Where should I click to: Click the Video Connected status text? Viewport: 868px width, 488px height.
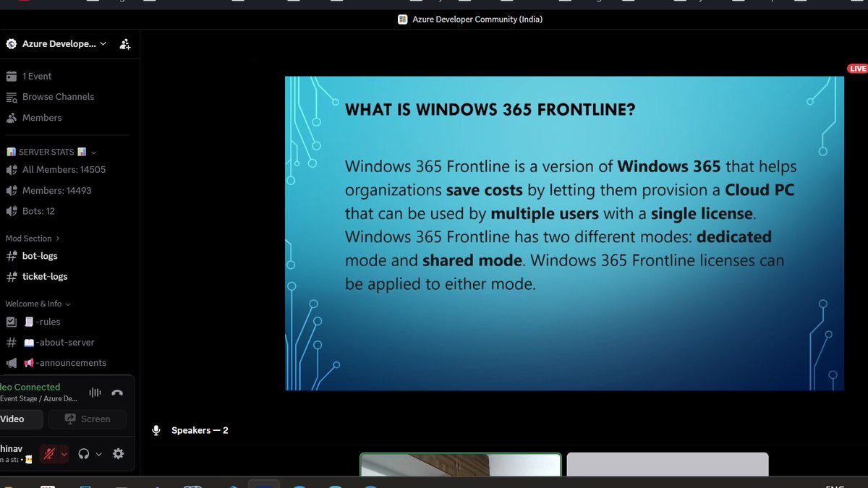click(30, 388)
